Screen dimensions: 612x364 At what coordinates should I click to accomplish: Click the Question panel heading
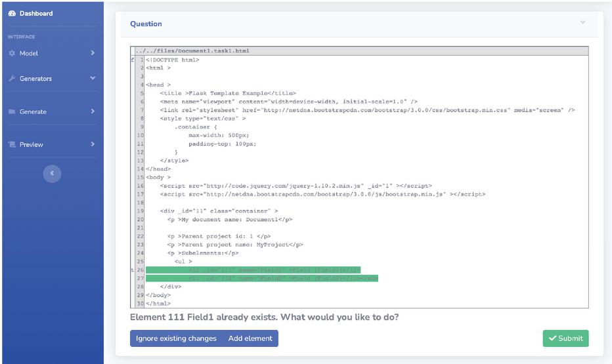(146, 24)
